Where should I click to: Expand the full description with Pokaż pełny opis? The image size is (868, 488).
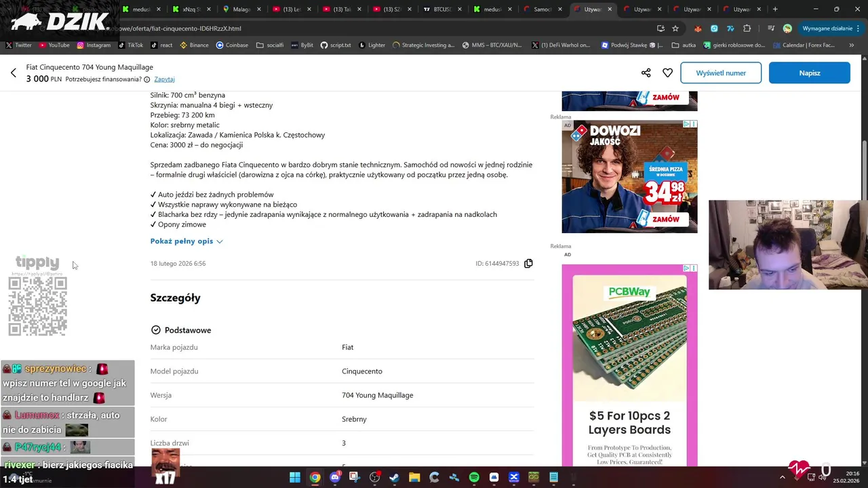click(x=186, y=241)
